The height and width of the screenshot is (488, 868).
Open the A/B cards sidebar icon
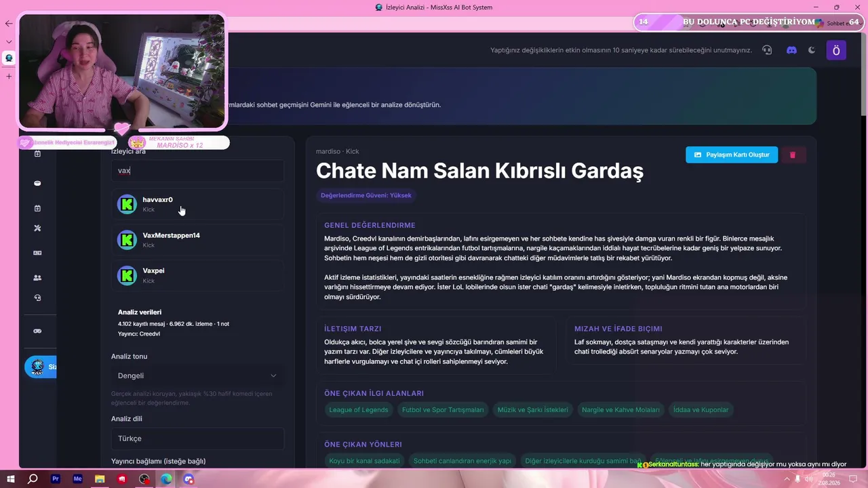click(37, 253)
